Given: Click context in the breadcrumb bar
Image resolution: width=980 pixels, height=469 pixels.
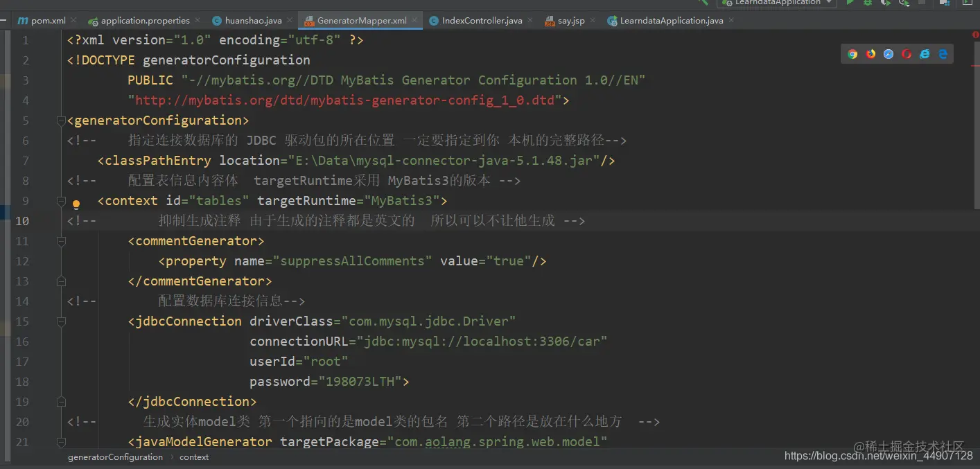Looking at the screenshot, I should pyautogui.click(x=194, y=457).
